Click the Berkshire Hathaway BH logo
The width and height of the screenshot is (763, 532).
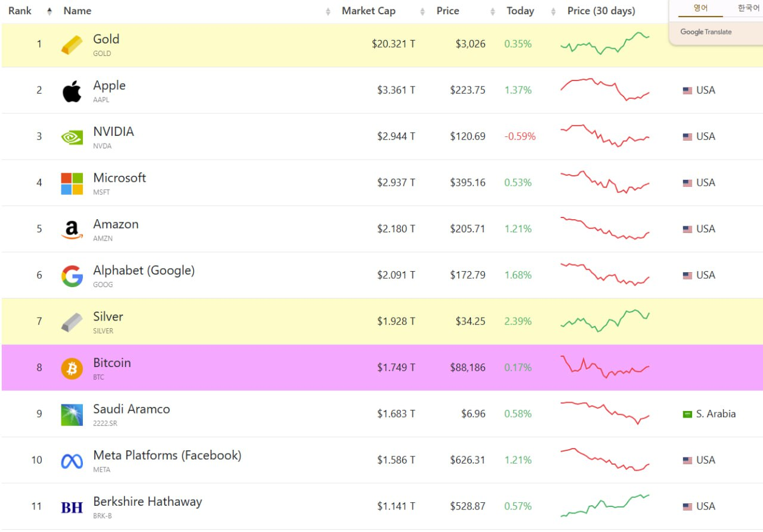[x=72, y=508]
